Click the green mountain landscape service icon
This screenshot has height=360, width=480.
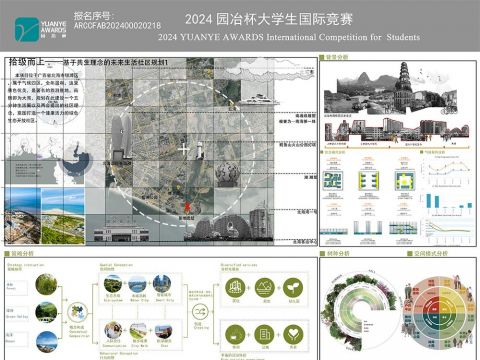pos(265,287)
